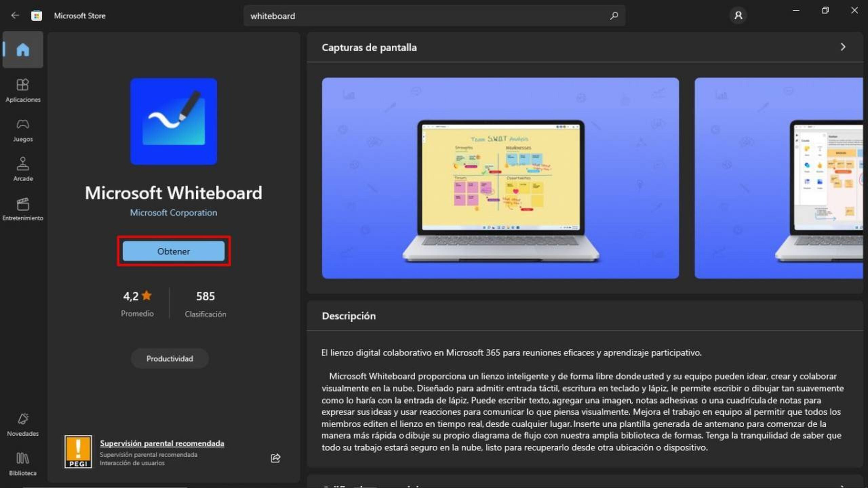
Task: Click the 4,2 Promedio rating
Action: click(137, 304)
